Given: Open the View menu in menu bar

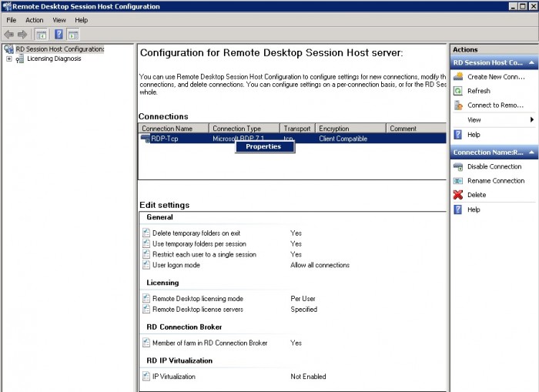Looking at the screenshot, I should pos(59,20).
